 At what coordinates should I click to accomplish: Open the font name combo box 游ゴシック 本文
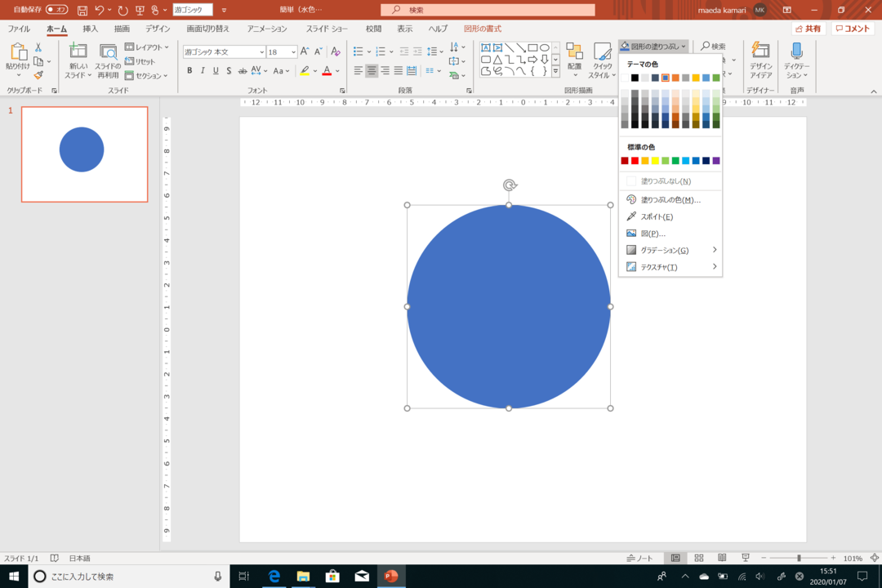pyautogui.click(x=224, y=51)
